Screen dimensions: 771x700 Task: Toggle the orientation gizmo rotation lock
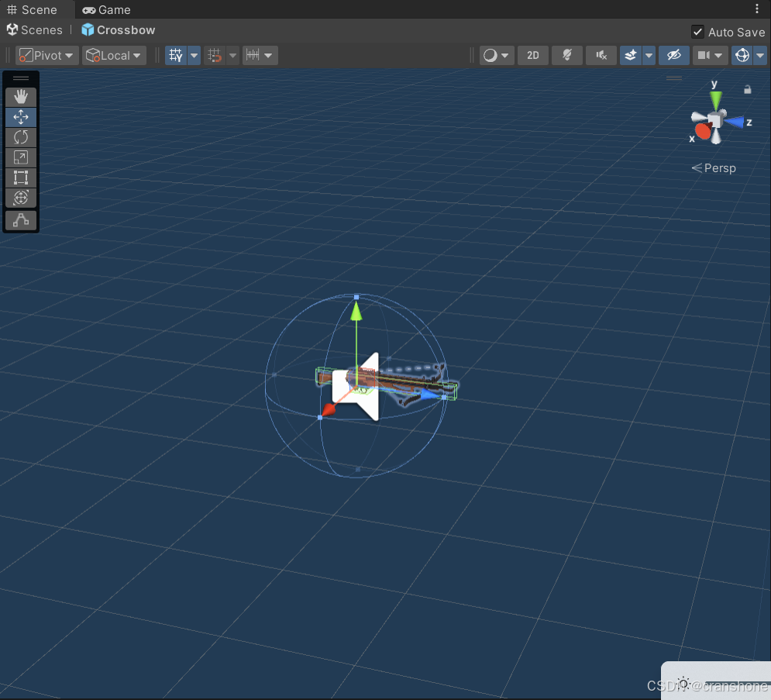point(748,89)
